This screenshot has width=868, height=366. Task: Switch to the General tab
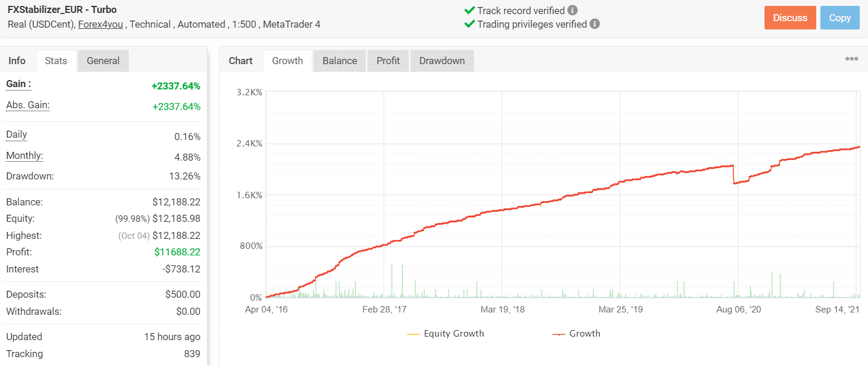coord(103,60)
